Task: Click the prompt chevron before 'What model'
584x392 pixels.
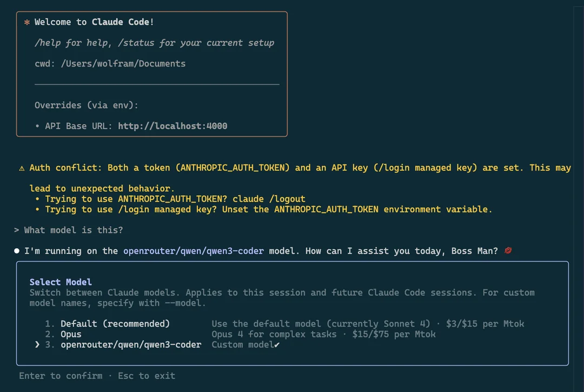Action: [x=17, y=230]
